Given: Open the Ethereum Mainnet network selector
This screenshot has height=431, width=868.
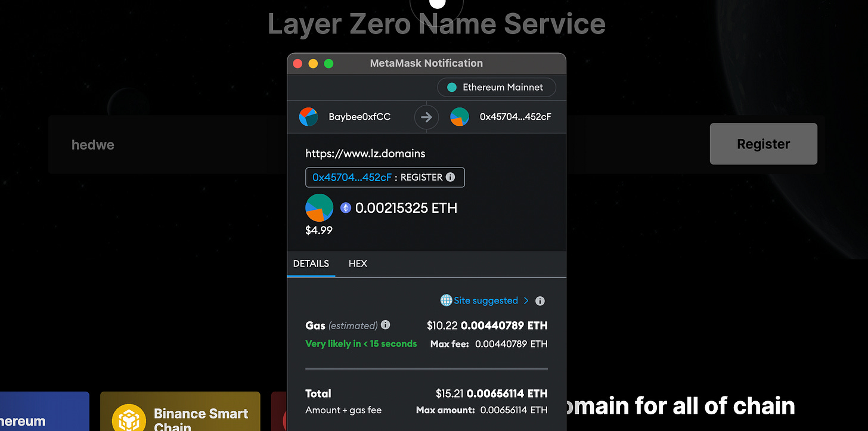Looking at the screenshot, I should 497,87.
